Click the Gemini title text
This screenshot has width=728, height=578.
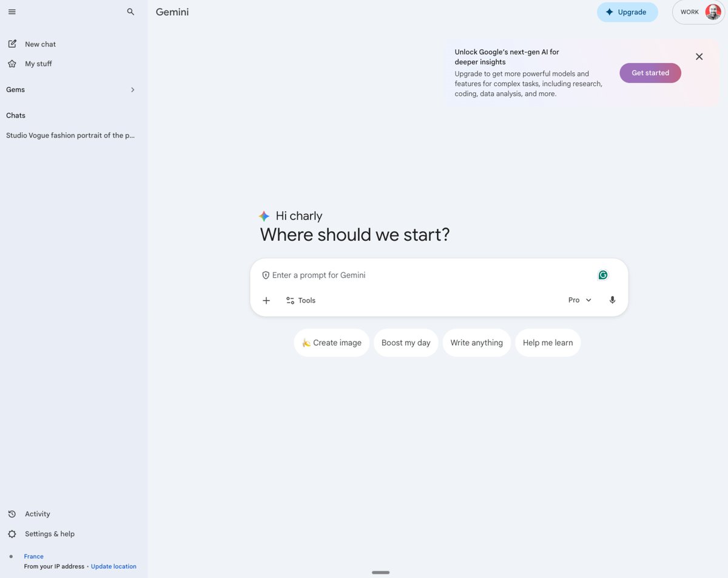tap(172, 12)
